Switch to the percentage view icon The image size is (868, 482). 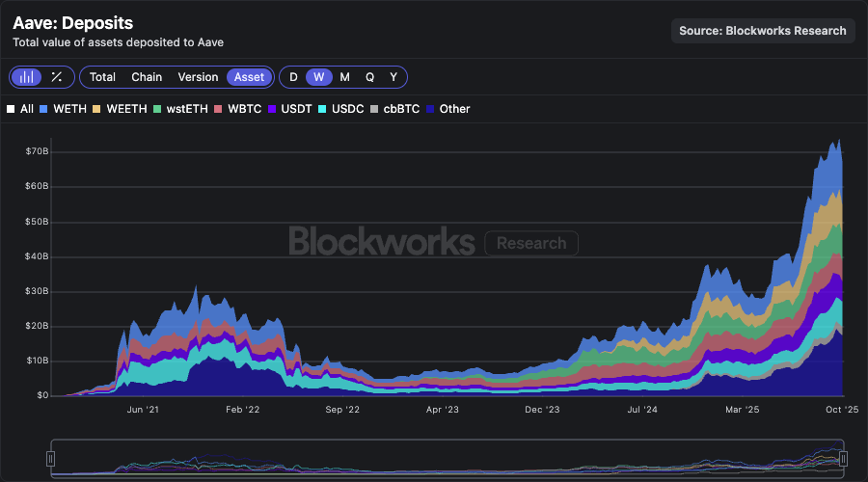57,77
